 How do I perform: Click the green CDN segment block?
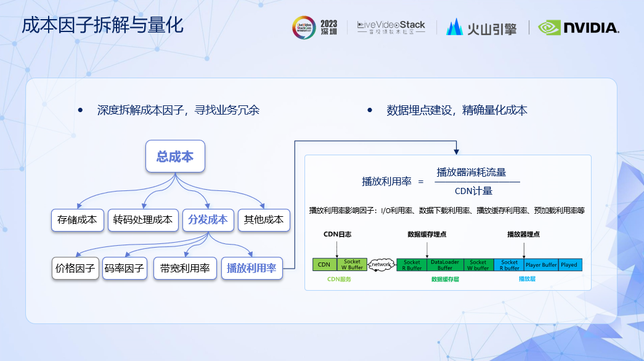pyautogui.click(x=324, y=265)
